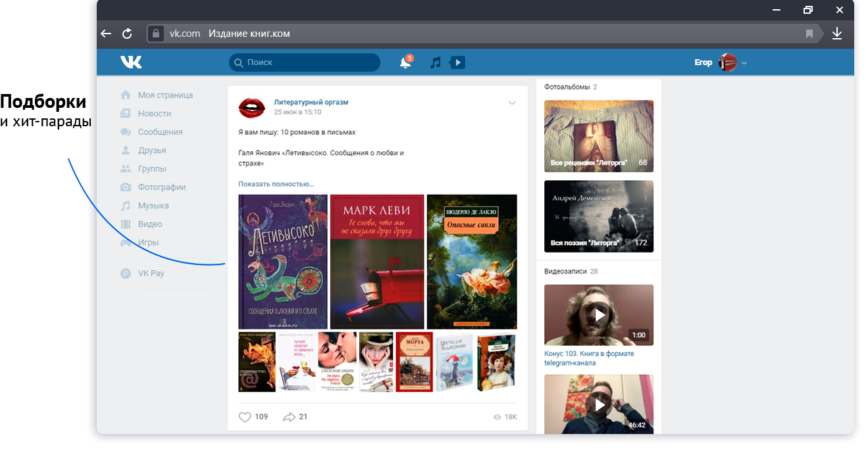Open Игры in the sidebar
868x459 pixels.
coord(148,243)
